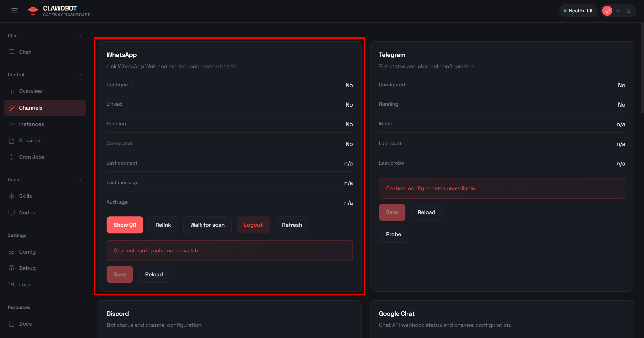Open the Cron Jobs page

32,157
